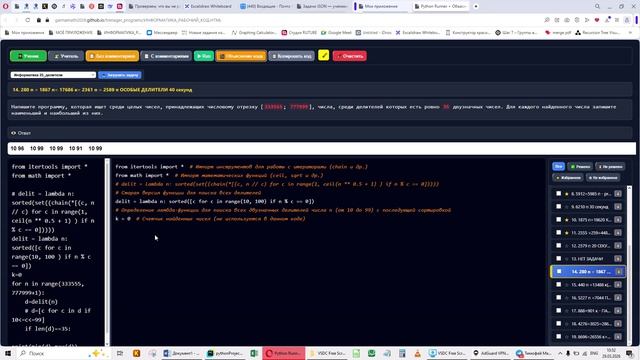640x360 pixels.
Task: Tick the checkbox for task 17
Action: pyautogui.click(x=559, y=311)
